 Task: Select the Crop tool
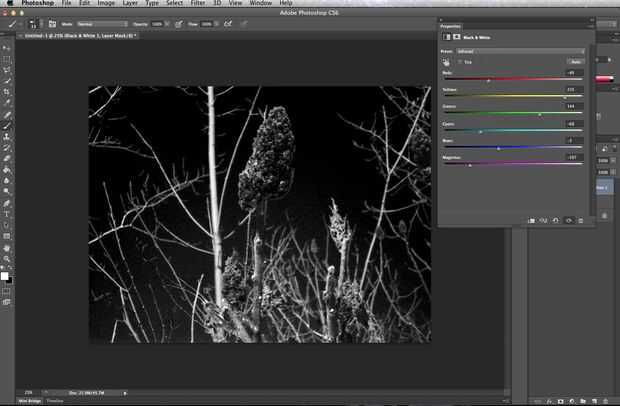coord(6,92)
